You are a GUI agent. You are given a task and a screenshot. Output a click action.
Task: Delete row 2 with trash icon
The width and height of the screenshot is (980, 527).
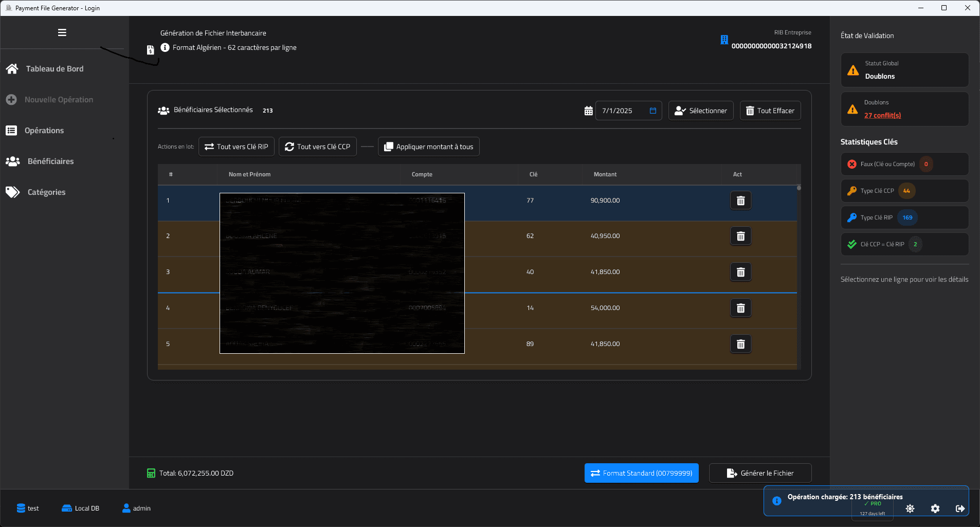coord(741,236)
